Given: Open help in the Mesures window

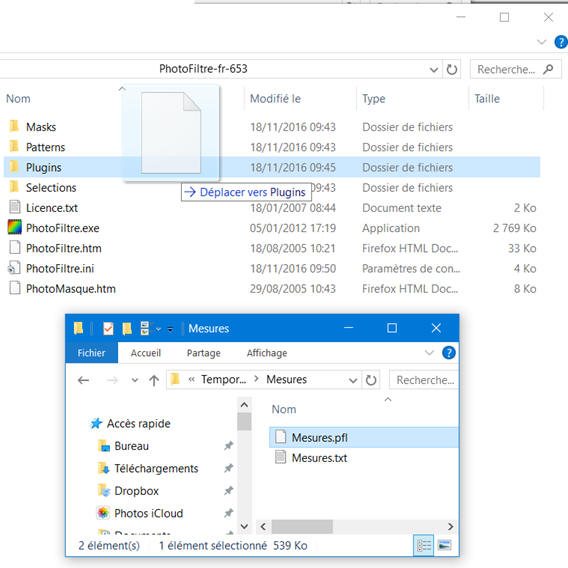Looking at the screenshot, I should coord(449,352).
